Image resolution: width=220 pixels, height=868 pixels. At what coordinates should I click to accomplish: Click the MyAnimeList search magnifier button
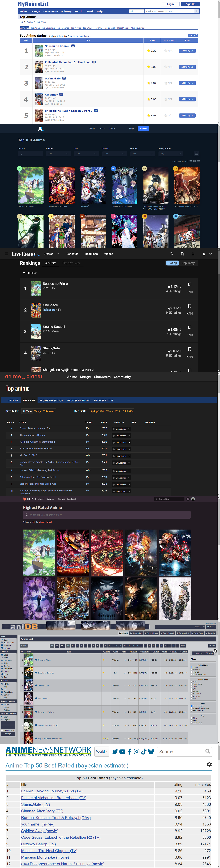(197, 11)
